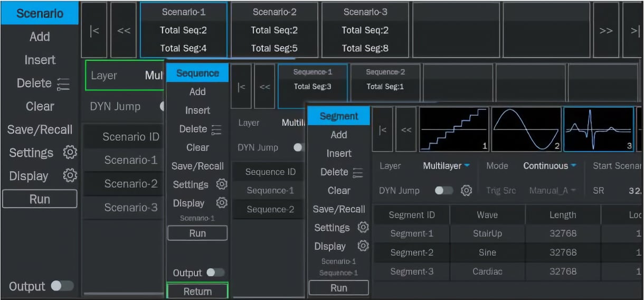Open Trig Src Manual_A dropdown

[552, 190]
